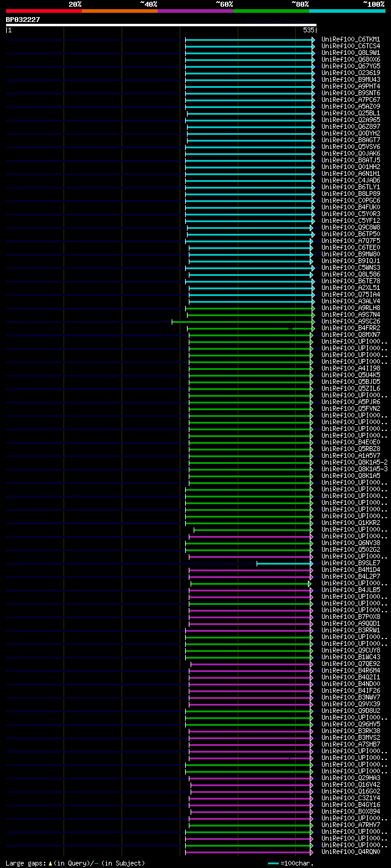Select the UniRef100_C5WNS3 label

coord(351,267)
